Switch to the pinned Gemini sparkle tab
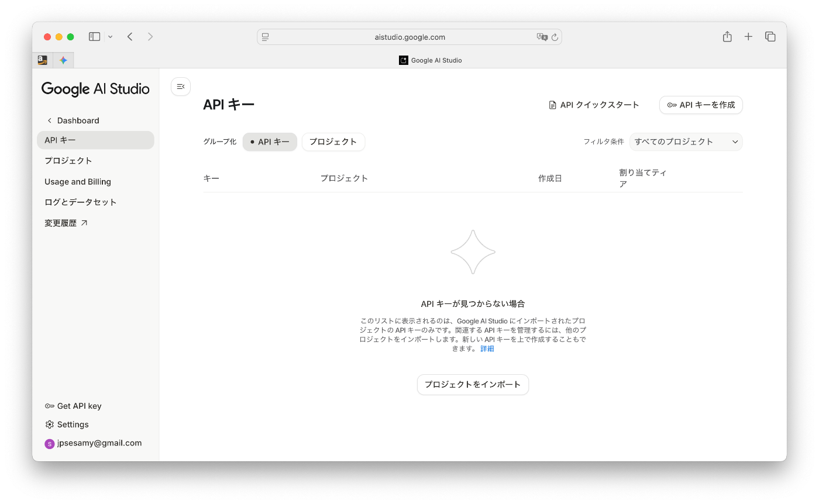The width and height of the screenshot is (819, 504). click(x=63, y=60)
